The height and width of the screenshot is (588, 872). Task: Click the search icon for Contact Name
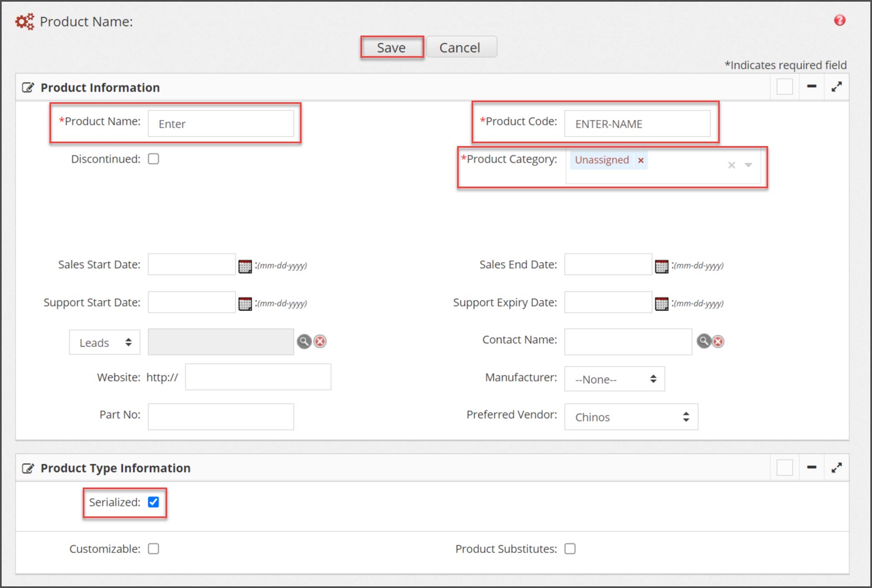(704, 341)
